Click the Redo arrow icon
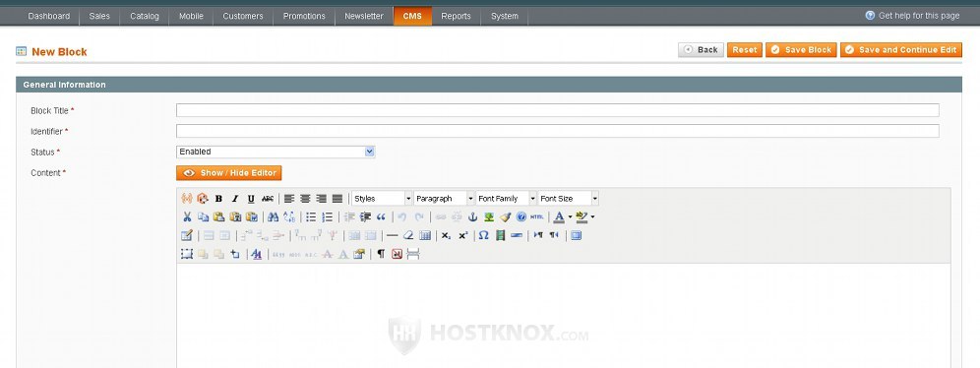Image resolution: width=980 pixels, height=368 pixels. tap(419, 216)
